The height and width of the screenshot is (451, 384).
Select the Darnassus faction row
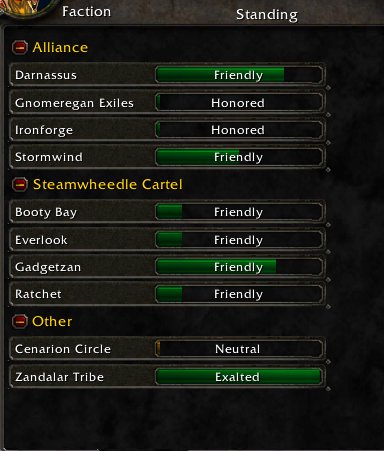pos(168,75)
